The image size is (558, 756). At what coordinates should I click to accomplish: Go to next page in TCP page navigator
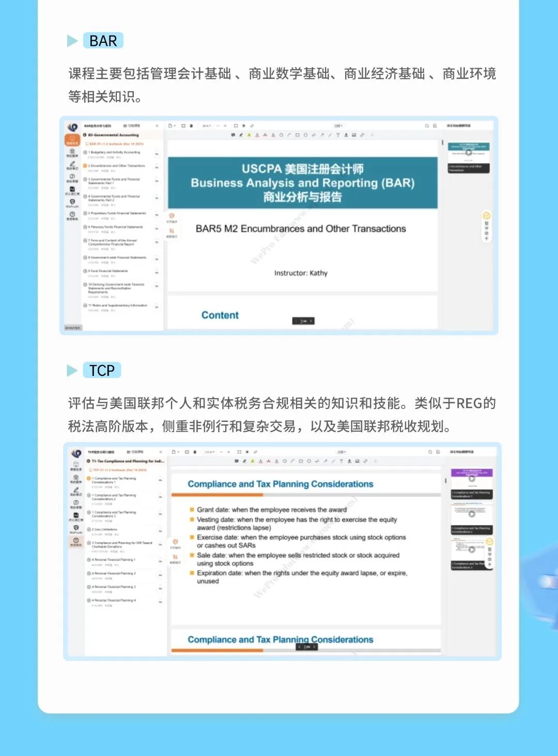point(314,647)
